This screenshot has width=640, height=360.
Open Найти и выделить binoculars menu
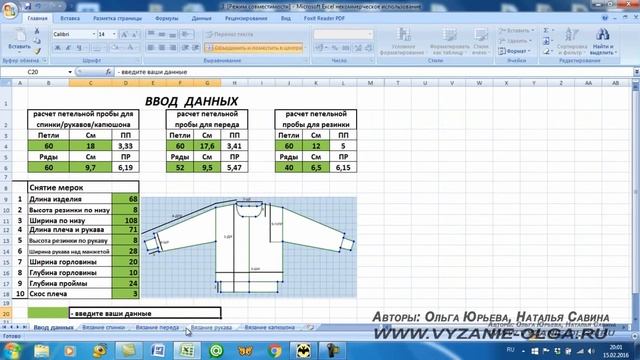[x=603, y=41]
